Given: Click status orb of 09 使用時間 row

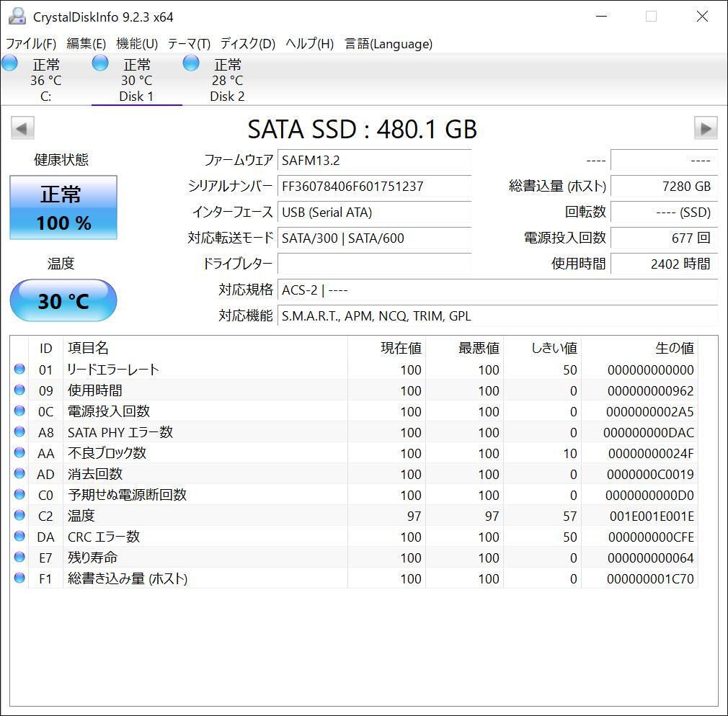Looking at the screenshot, I should coord(19,390).
